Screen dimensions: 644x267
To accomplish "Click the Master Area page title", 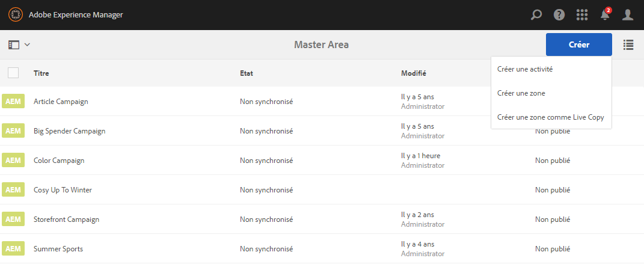I will (x=321, y=44).
